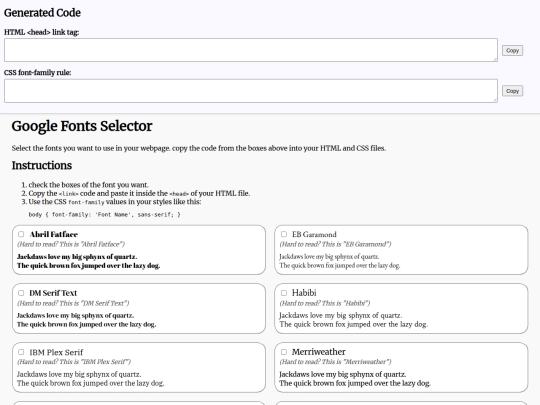
Task: Click the Google Fonts Selector heading
Action: 82,126
